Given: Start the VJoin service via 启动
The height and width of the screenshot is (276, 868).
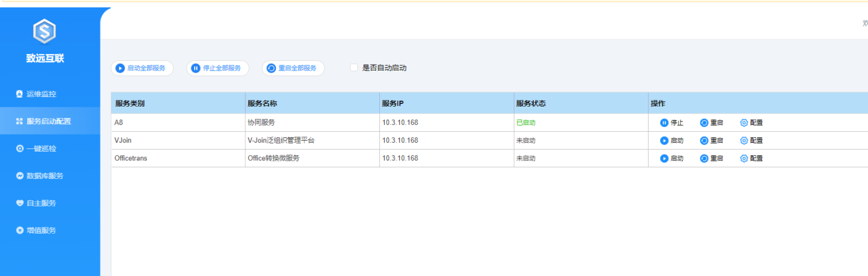Looking at the screenshot, I should 672,141.
